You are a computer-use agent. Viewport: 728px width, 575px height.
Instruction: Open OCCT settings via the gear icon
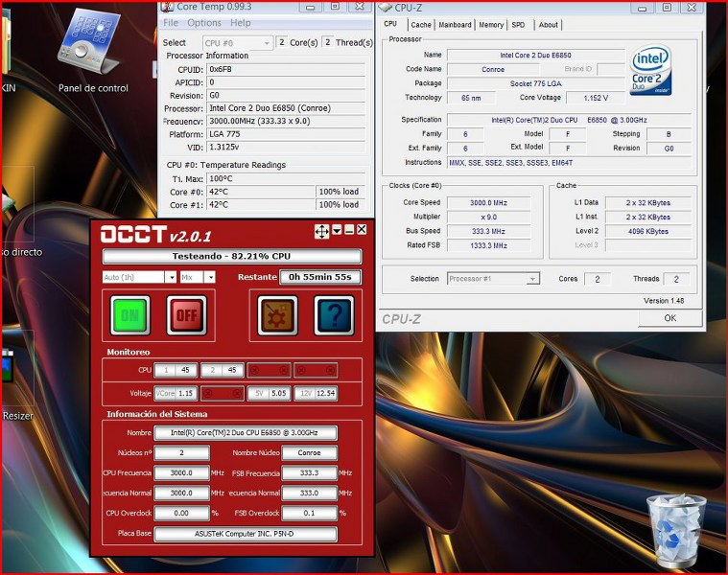[277, 314]
